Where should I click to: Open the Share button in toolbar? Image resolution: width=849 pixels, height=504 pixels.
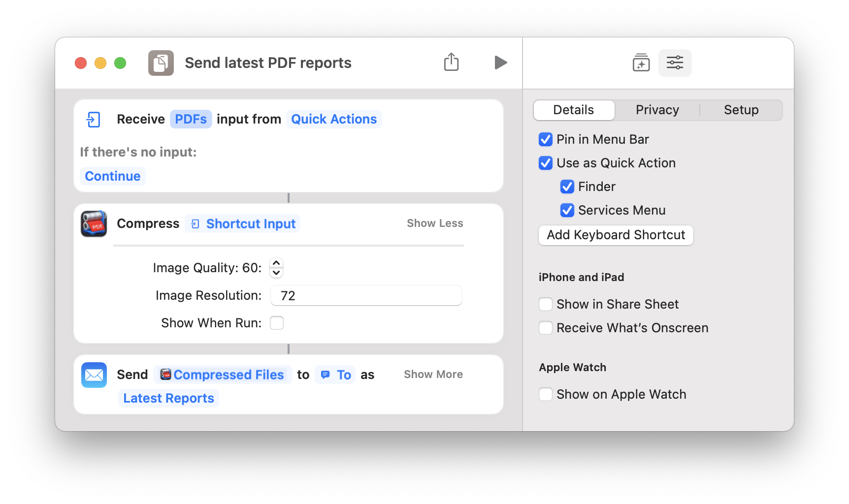click(451, 63)
